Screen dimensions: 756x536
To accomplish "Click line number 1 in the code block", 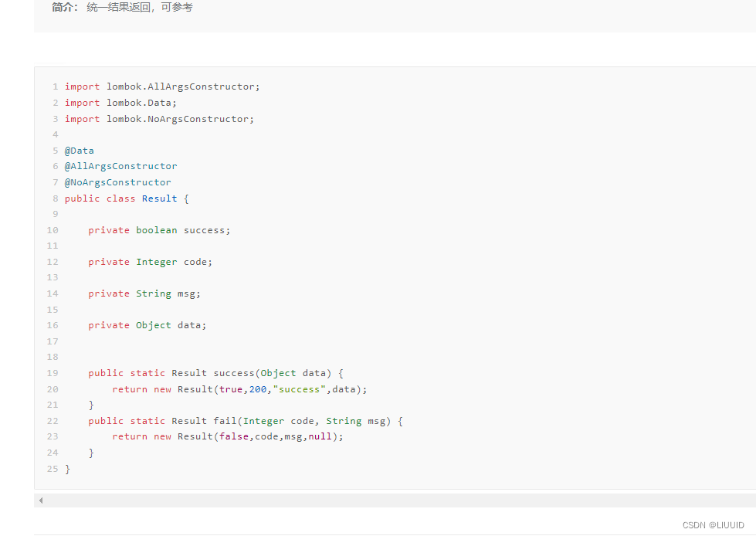I will (x=55, y=86).
